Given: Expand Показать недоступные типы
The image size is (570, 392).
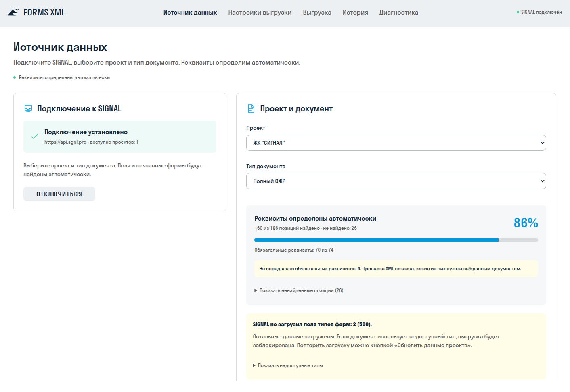Looking at the screenshot, I should (288, 365).
